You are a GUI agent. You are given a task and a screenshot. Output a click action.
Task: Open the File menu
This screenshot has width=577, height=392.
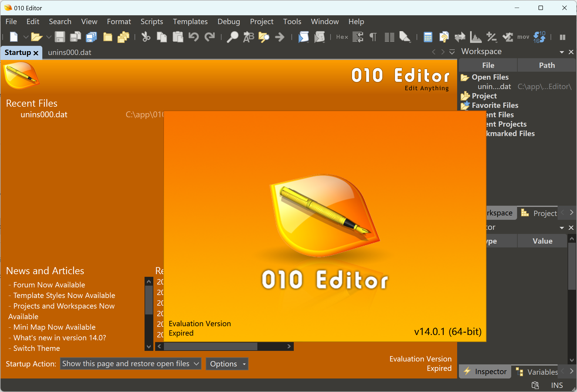click(11, 22)
